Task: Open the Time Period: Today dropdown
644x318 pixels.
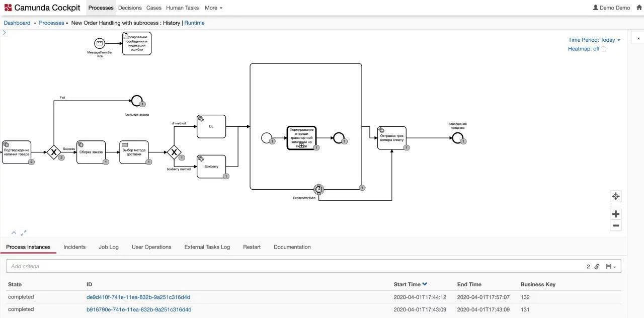Action: coord(594,40)
